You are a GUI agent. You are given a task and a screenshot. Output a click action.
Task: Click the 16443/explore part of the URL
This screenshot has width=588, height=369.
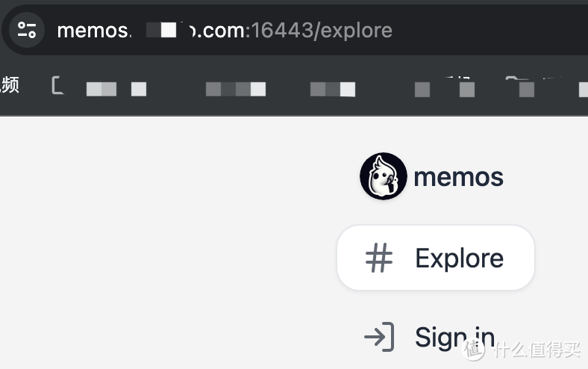click(322, 31)
